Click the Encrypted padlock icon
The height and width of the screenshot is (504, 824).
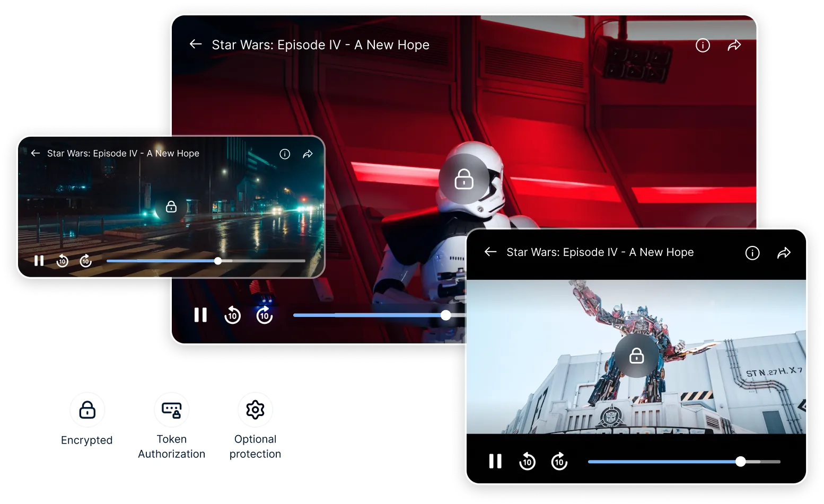tap(87, 410)
